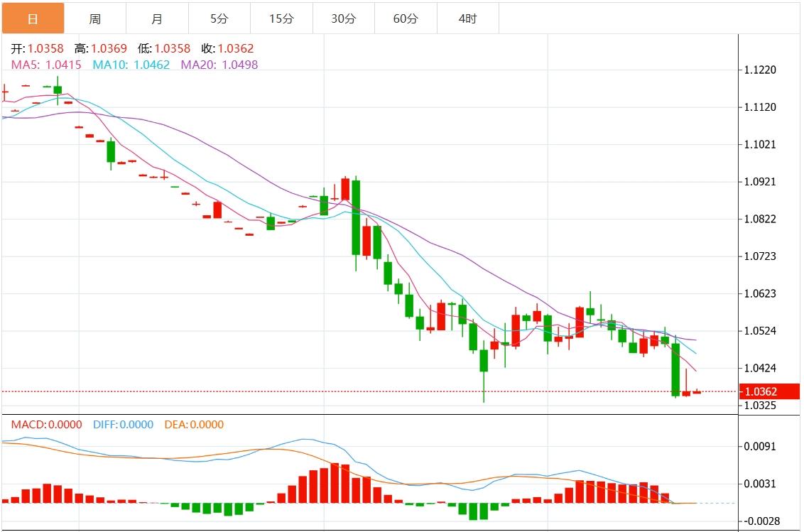Select the DIFF indicator label

pos(123,425)
